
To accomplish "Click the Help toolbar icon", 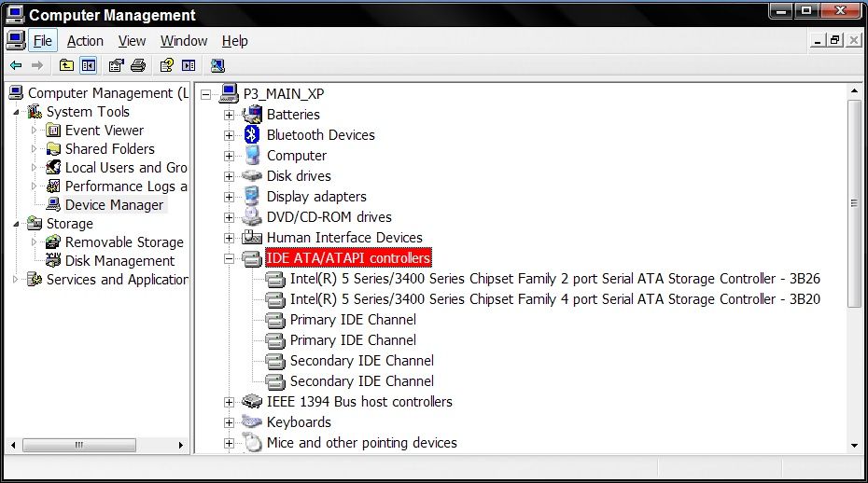I will [167, 66].
